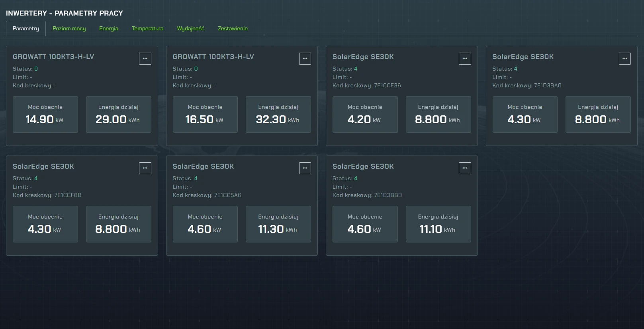The image size is (644, 329).
Task: Click GROWATT 100KT3-H-LV title above 16.50 kW
Action: [x=213, y=57]
